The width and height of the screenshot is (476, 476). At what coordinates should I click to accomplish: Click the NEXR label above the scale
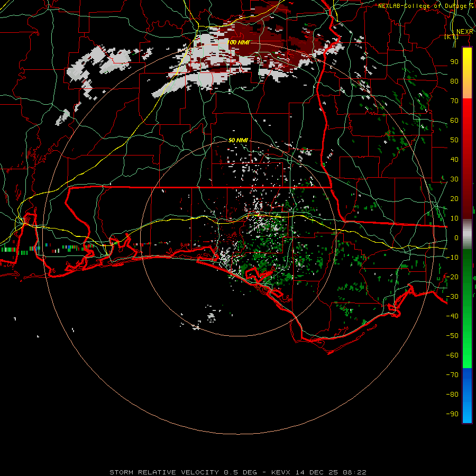[464, 32]
